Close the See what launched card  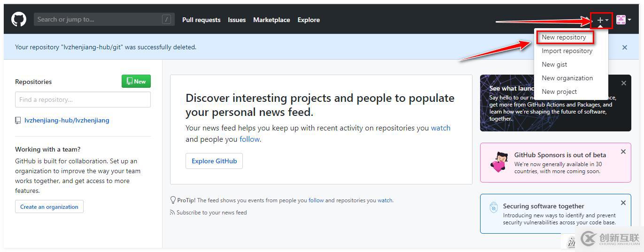tap(624, 83)
